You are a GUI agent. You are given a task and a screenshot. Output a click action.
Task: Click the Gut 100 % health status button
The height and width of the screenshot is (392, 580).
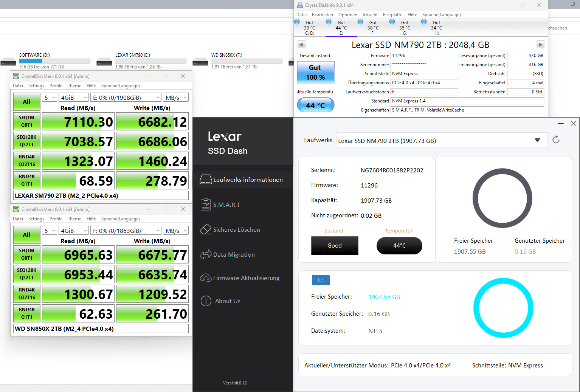pos(315,72)
